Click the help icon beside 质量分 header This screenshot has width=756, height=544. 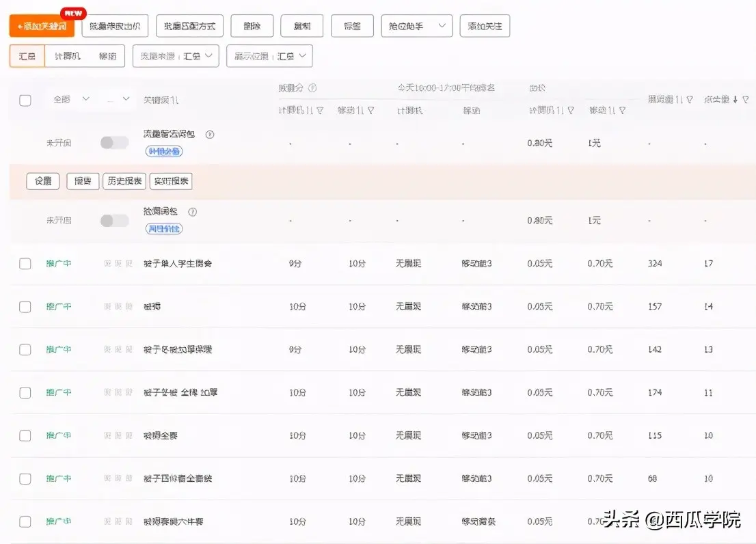pyautogui.click(x=312, y=88)
